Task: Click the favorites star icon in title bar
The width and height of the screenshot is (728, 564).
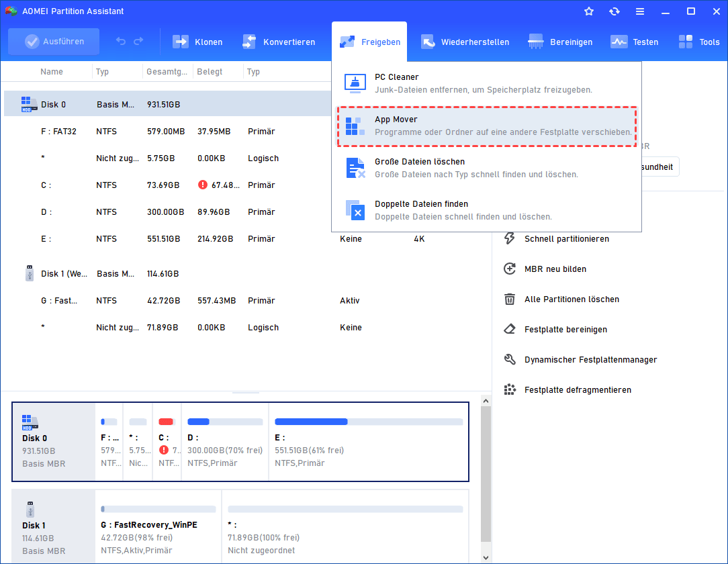Action: [589, 11]
